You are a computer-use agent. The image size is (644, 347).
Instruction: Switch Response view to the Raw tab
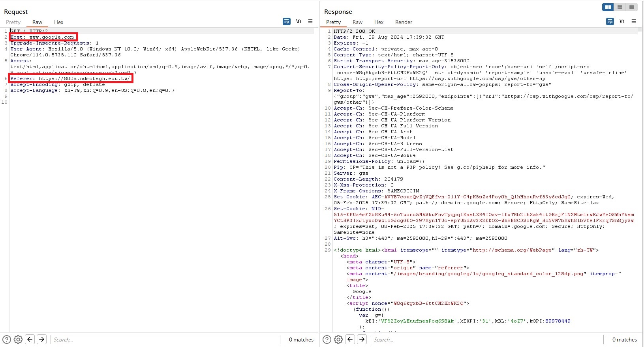358,22
